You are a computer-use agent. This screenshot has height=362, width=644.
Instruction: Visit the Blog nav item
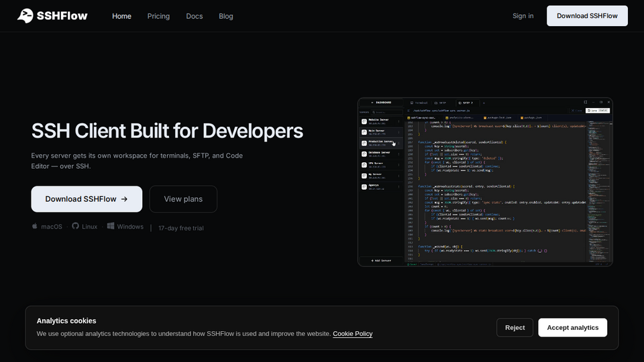point(226,16)
